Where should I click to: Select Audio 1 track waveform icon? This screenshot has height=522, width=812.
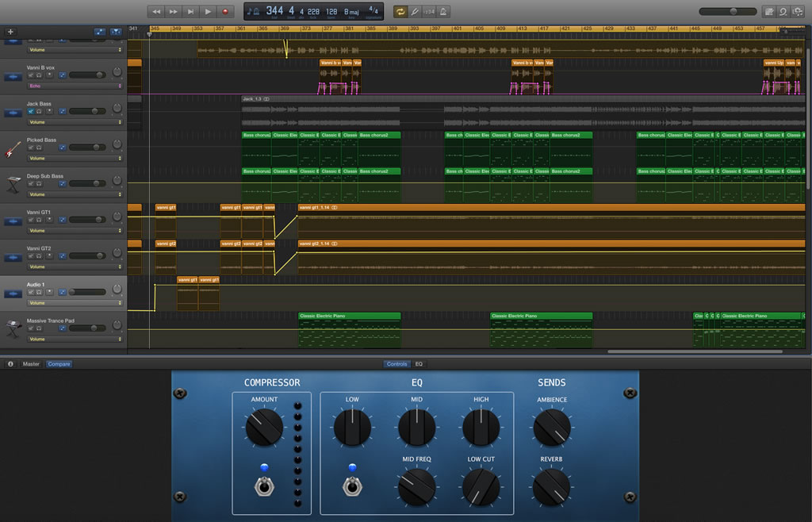click(13, 294)
